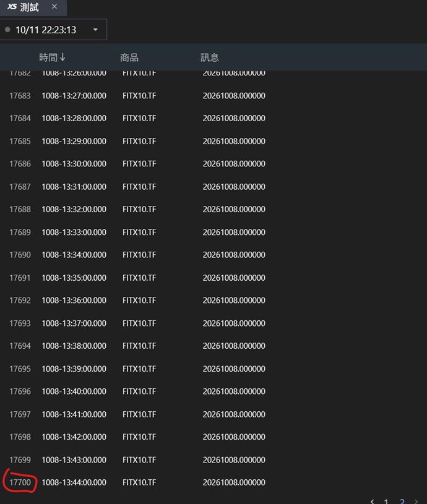Image resolution: width=427 pixels, height=504 pixels.
Task: Click the previous page arrow
Action: click(373, 501)
